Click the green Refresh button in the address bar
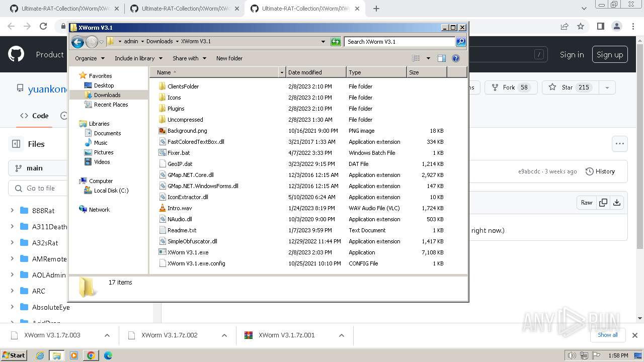Image resolution: width=644 pixels, height=362 pixels. pos(336,42)
